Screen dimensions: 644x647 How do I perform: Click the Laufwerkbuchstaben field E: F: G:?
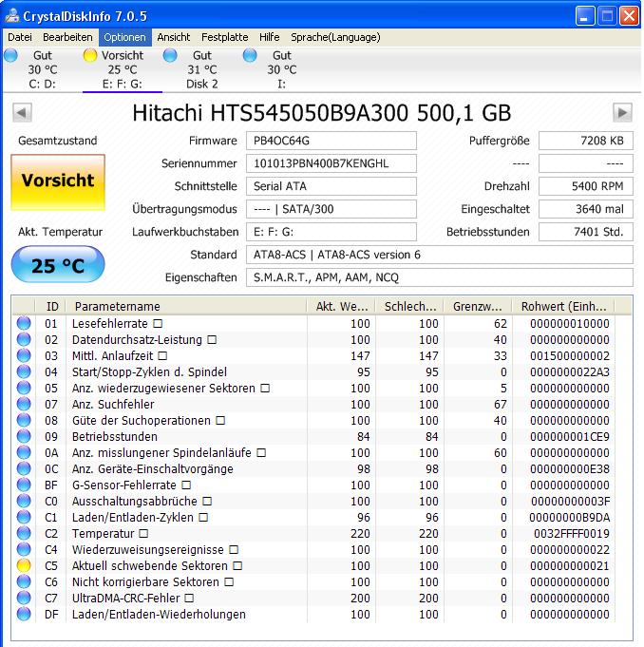[331, 232]
